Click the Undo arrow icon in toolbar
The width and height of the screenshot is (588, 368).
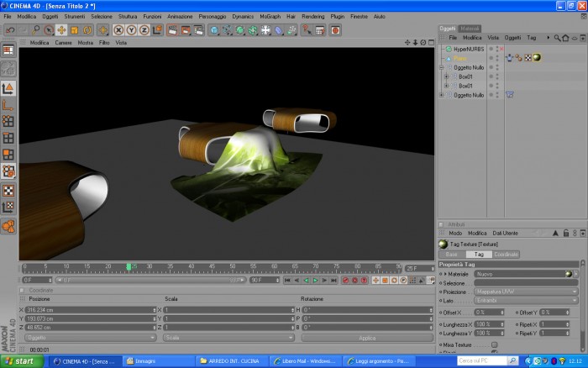pos(10,30)
